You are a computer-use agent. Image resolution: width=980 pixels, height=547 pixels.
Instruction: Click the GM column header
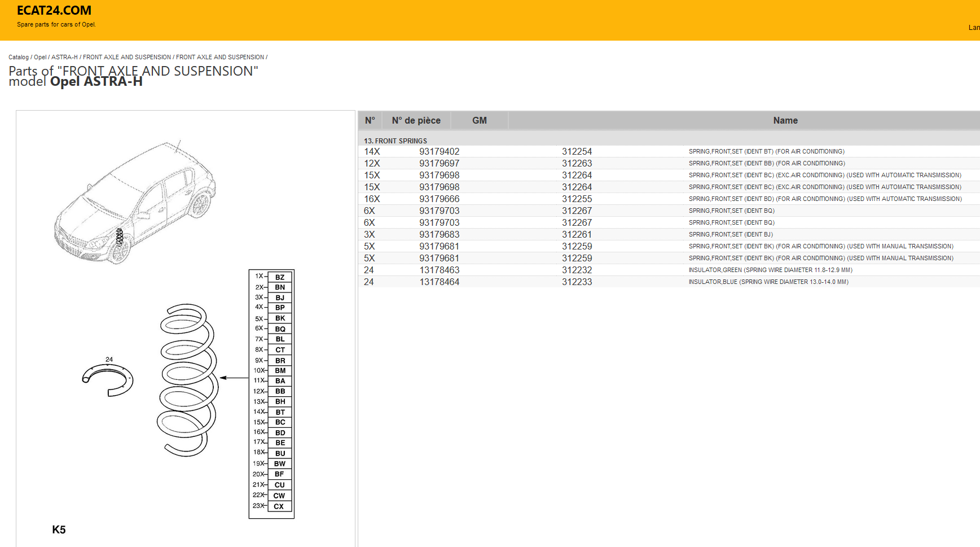click(479, 120)
